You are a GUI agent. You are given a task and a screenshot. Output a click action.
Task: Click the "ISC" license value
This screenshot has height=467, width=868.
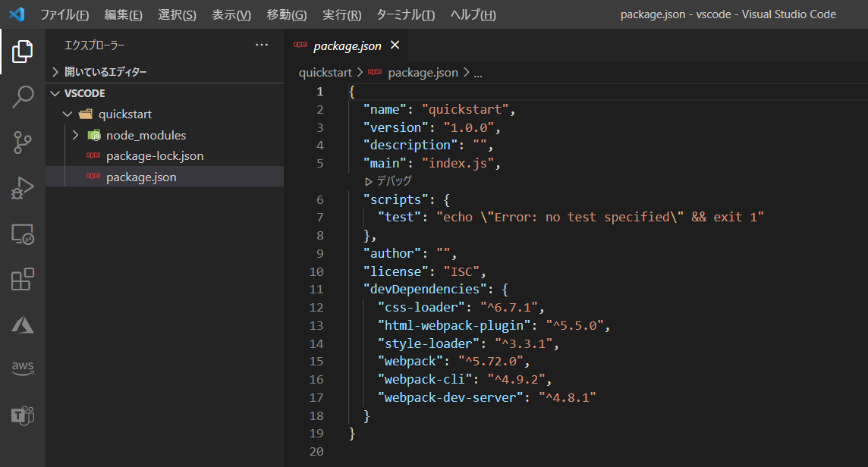tap(461, 271)
